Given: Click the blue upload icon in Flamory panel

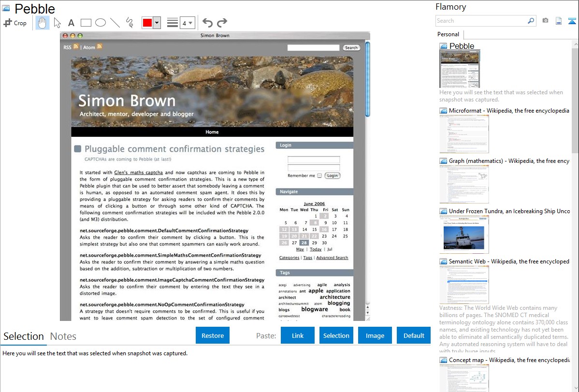Looking at the screenshot, I should [572, 21].
